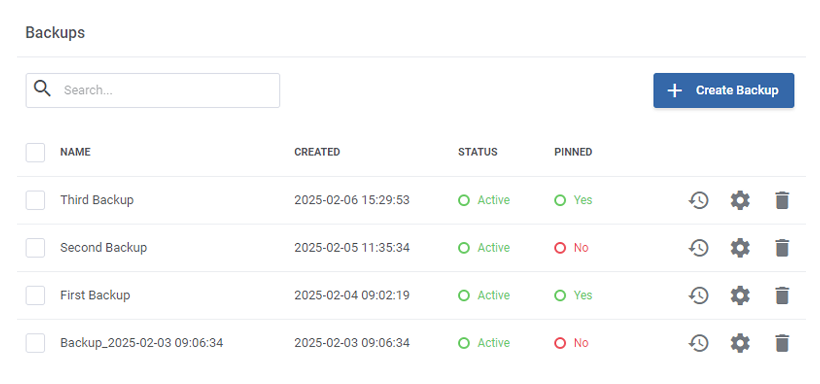Select the Second Backup name
820x384 pixels.
(104, 247)
